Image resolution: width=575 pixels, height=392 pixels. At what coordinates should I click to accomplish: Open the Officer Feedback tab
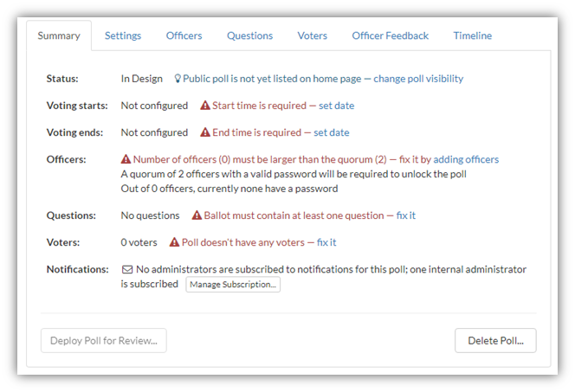click(x=391, y=35)
